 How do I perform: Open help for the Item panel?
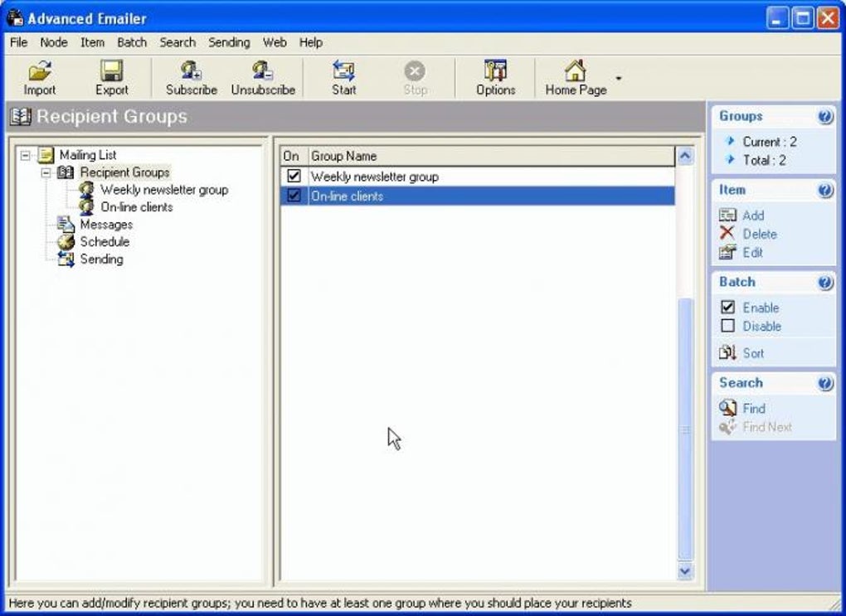(x=825, y=190)
